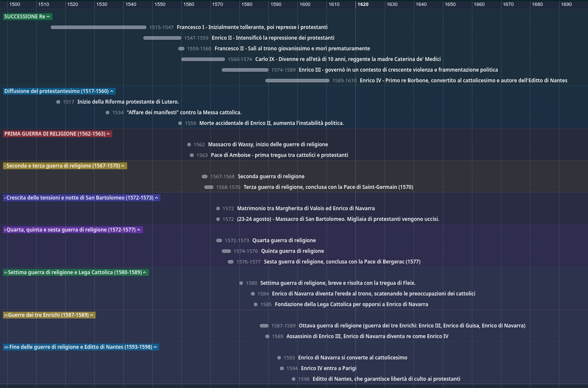Open 'Enrico IV - Primo re Borbone' text
This screenshot has width=588, height=388.
tap(463, 81)
